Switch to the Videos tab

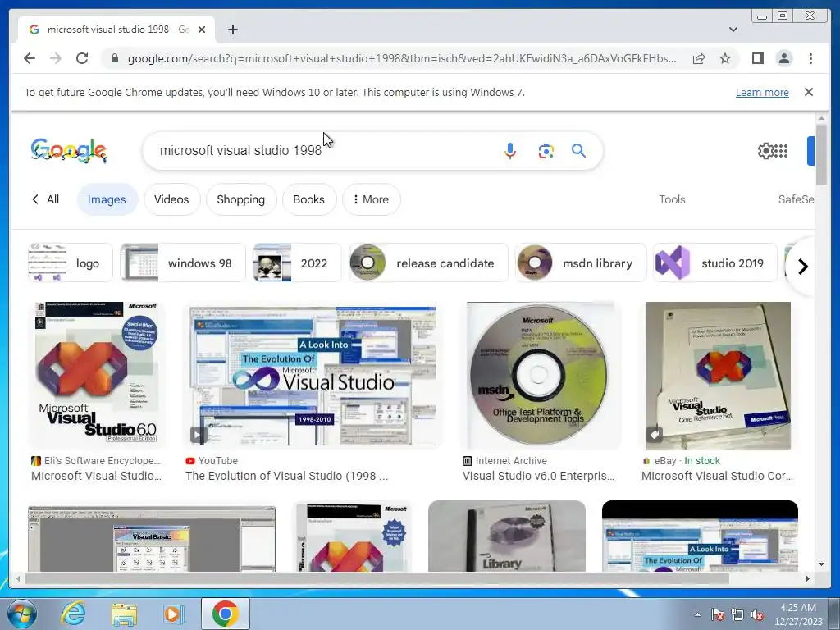click(x=171, y=199)
